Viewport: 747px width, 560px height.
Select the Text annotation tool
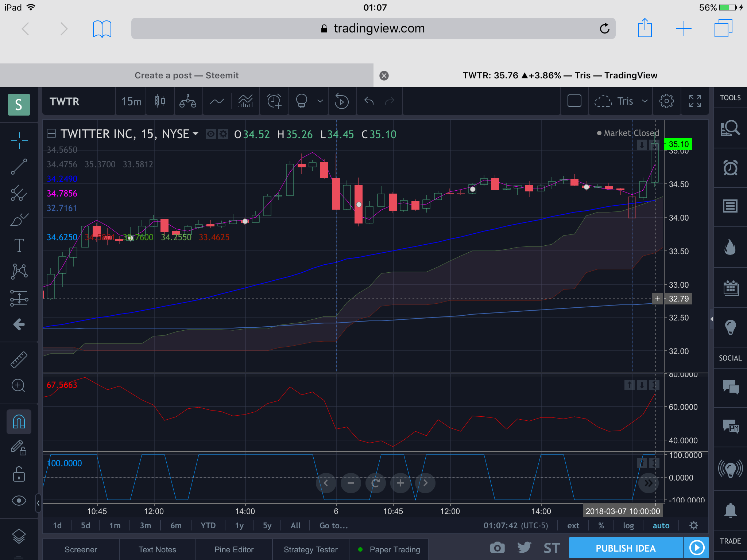[19, 245]
